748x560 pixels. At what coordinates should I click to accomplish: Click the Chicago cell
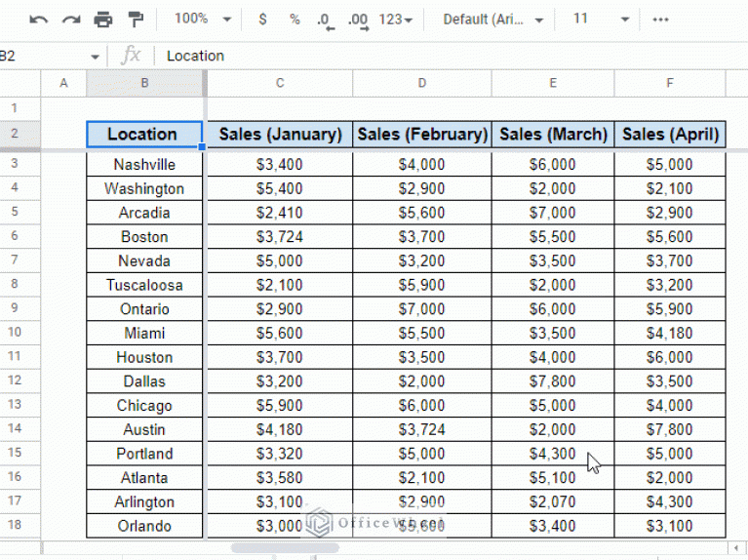pyautogui.click(x=144, y=405)
